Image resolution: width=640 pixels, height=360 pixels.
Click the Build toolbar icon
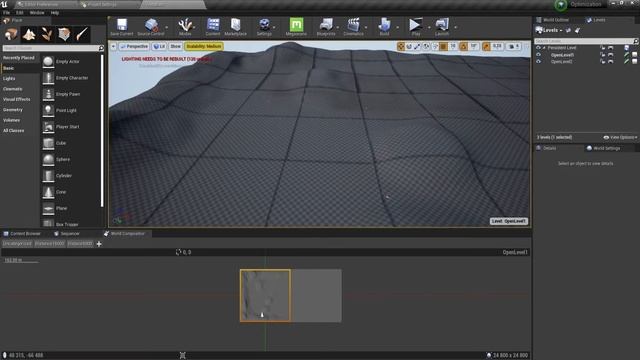(384, 25)
